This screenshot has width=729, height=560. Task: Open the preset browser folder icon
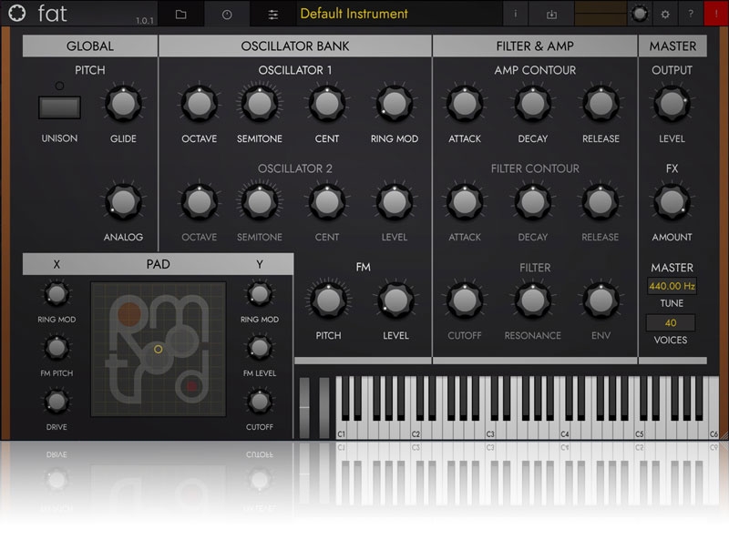pos(180,14)
